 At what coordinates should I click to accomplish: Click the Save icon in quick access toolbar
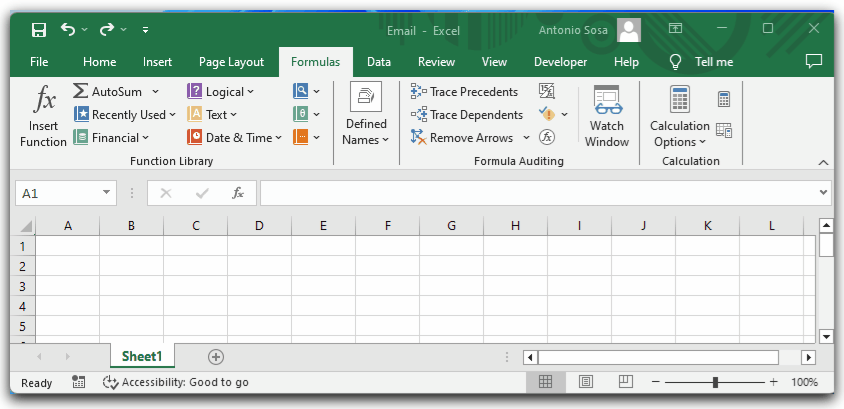[39, 30]
